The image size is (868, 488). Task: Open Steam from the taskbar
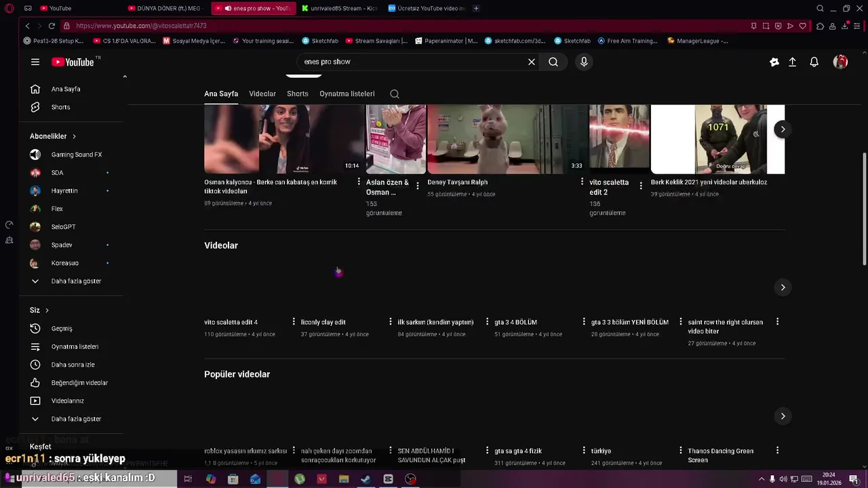366,479
